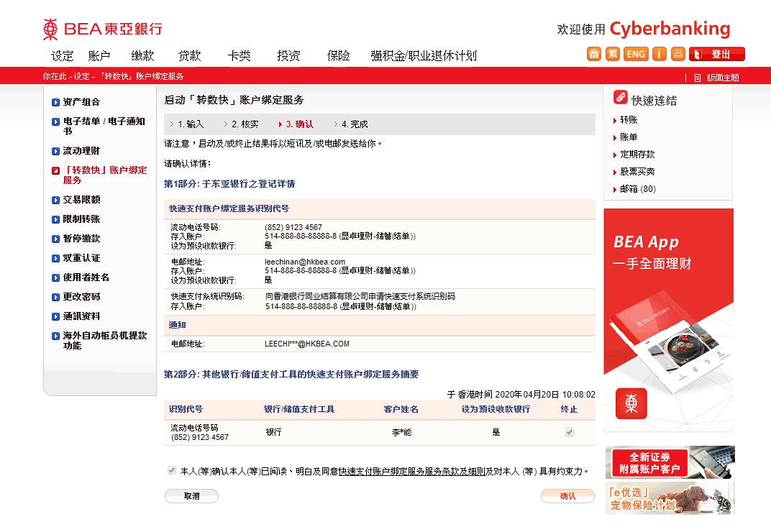Image resolution: width=771 pixels, height=532 pixels.
Task: Open the orange information 'i' icon
Action: tap(660, 54)
